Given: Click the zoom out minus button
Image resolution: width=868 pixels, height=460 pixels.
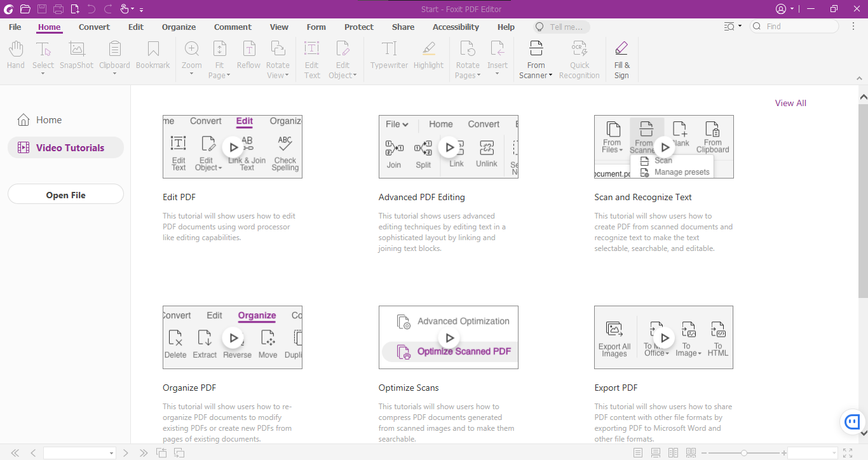Looking at the screenshot, I should 703,453.
